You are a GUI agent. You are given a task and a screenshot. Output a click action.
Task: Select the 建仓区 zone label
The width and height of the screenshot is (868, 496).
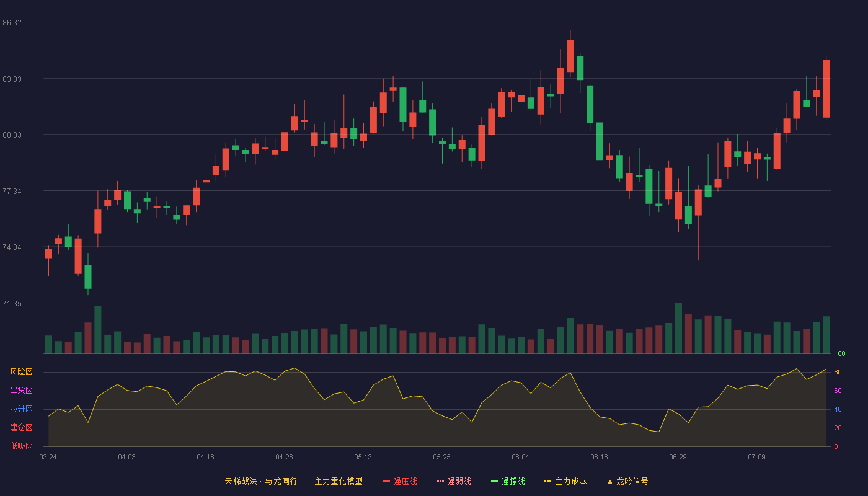click(x=21, y=428)
